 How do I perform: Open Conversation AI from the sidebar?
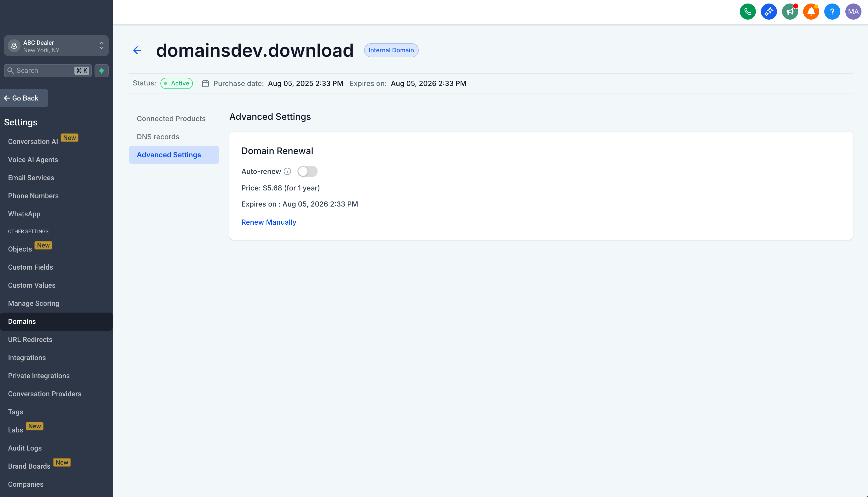pyautogui.click(x=33, y=141)
